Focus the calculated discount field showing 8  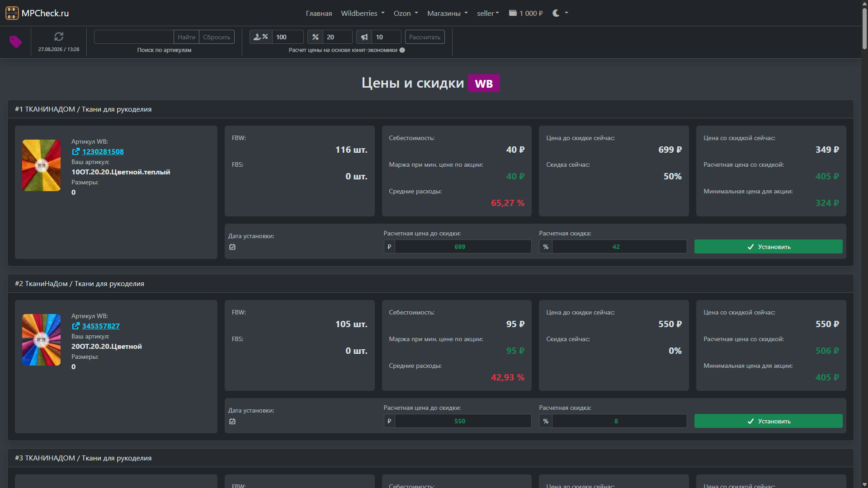[619, 421]
